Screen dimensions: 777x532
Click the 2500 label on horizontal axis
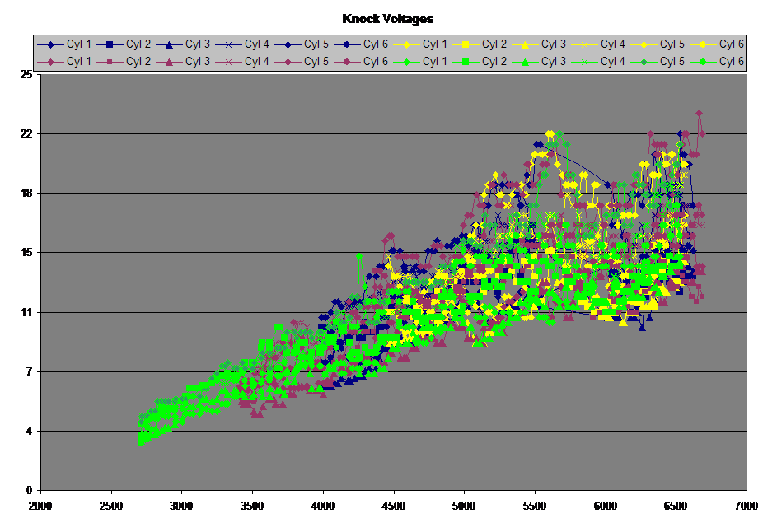point(111,506)
